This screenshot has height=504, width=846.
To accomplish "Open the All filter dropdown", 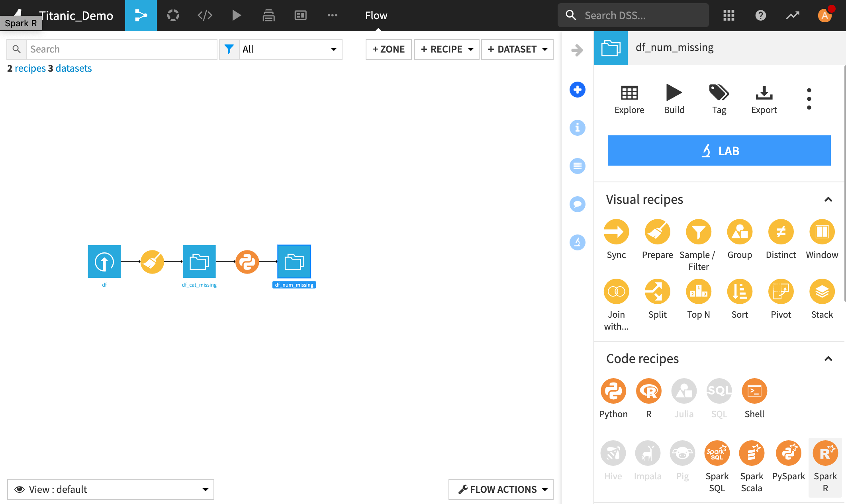I will click(290, 49).
